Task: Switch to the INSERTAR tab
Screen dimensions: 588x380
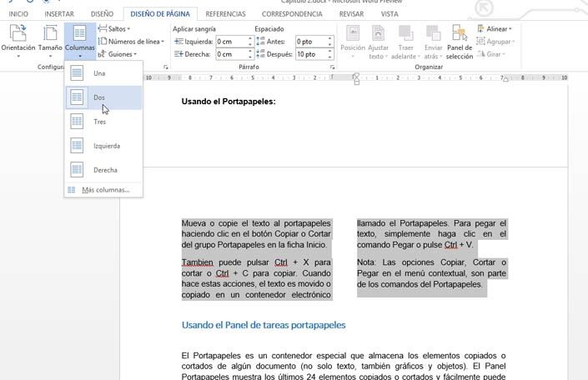Action: [x=58, y=14]
